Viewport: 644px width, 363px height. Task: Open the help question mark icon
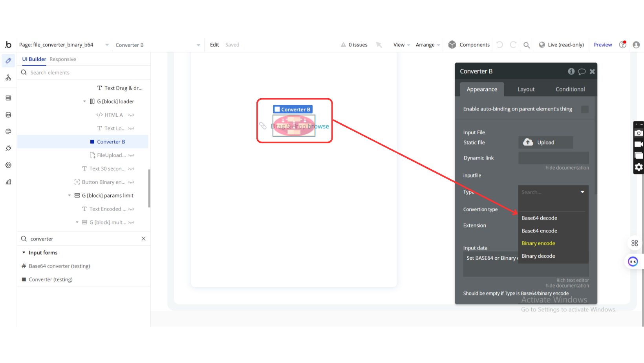pyautogui.click(x=623, y=44)
